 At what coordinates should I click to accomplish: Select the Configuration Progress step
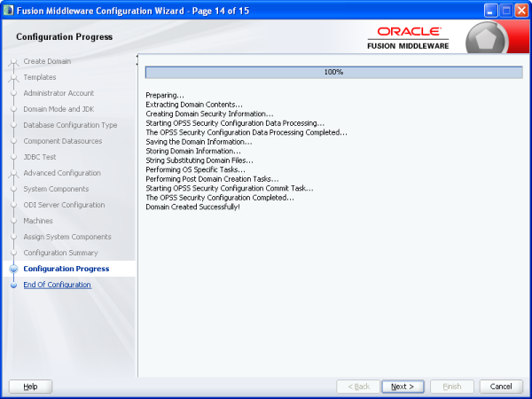tap(66, 269)
